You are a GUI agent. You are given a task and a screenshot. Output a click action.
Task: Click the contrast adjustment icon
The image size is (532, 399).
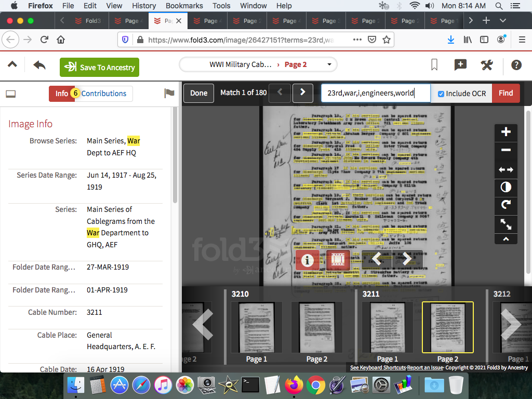[x=506, y=187]
